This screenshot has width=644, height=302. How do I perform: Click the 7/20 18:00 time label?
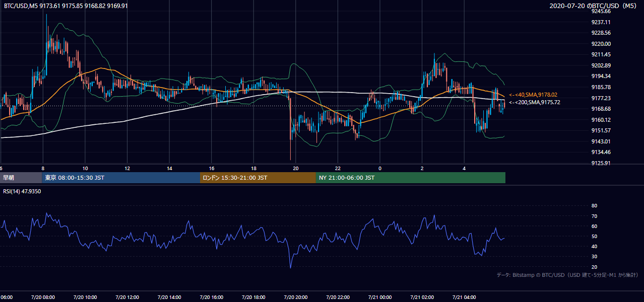pos(253,297)
